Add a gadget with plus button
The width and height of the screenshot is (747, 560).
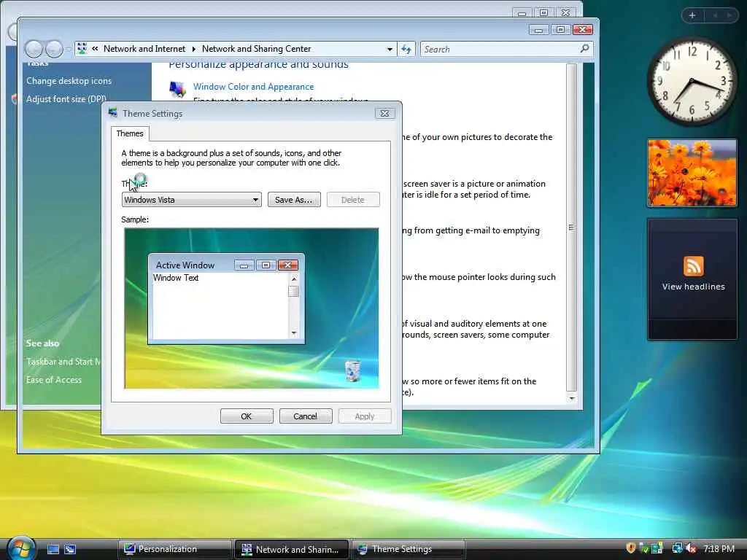pyautogui.click(x=692, y=15)
